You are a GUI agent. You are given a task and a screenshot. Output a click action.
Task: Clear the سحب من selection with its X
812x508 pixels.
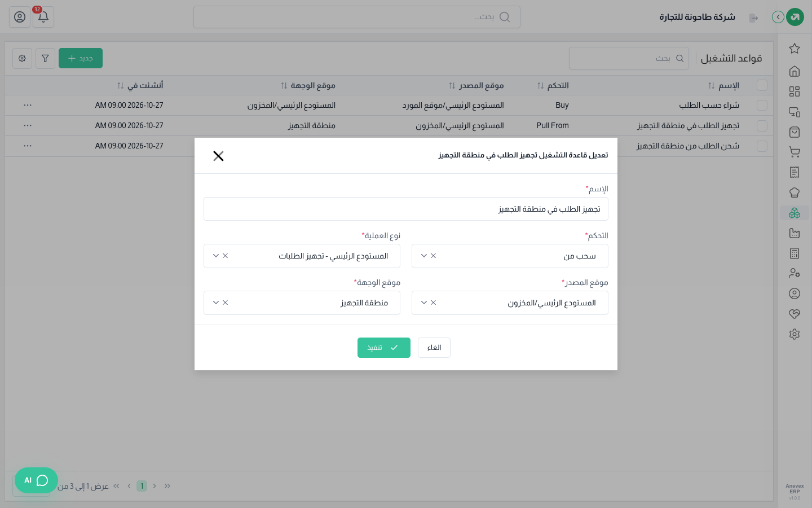[x=434, y=256]
